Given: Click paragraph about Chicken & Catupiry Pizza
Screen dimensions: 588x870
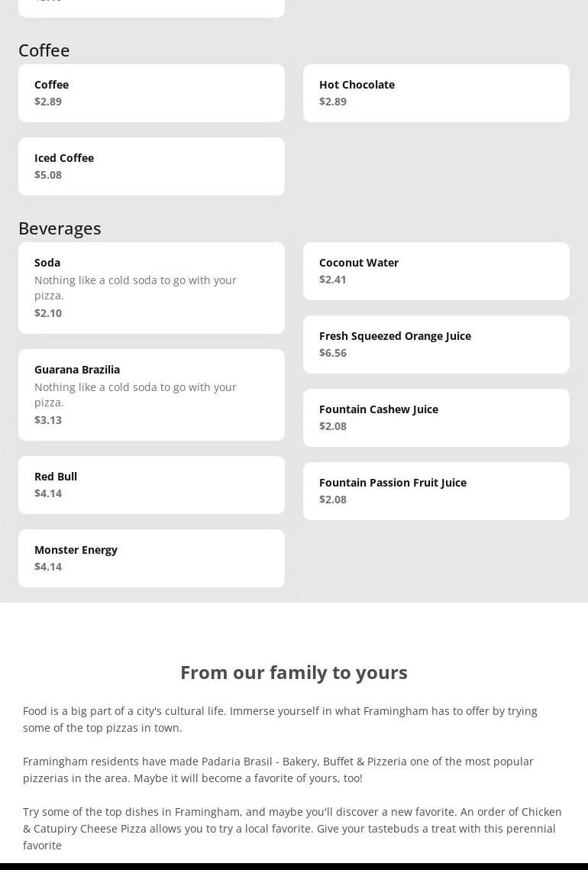Looking at the screenshot, I should [292, 828].
